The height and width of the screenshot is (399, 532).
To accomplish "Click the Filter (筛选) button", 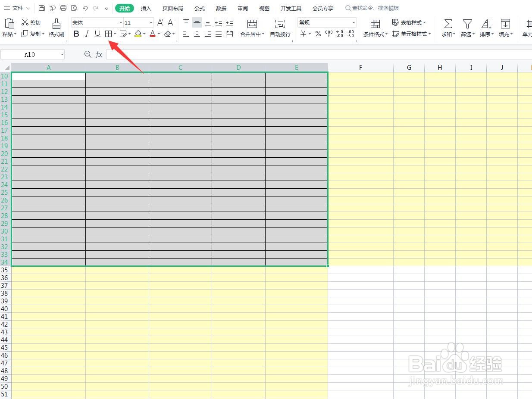I will pos(467,28).
